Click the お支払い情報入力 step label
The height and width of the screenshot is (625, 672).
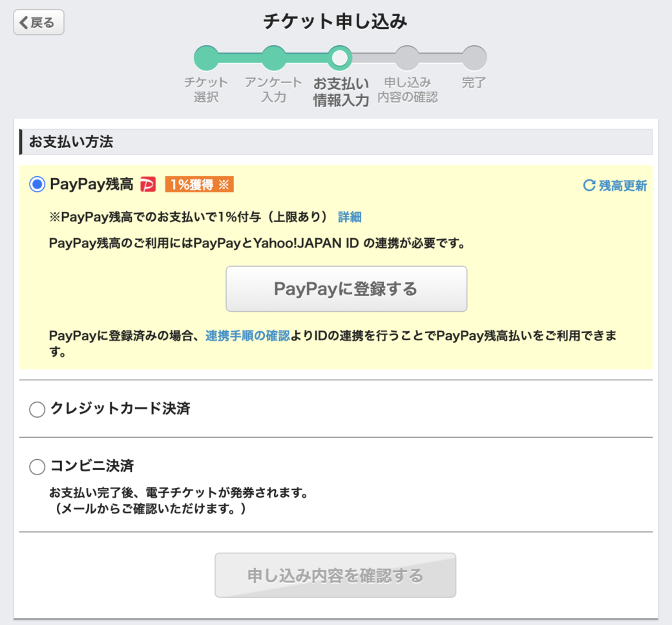click(x=341, y=92)
